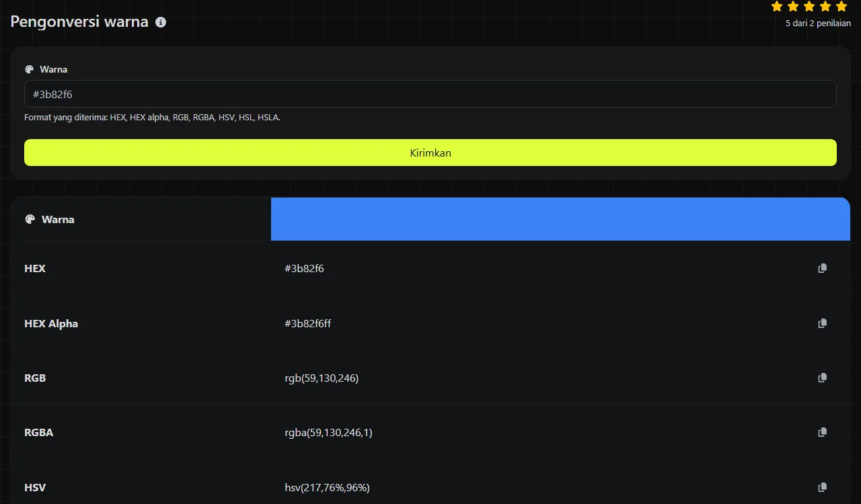The image size is (861, 504).
Task: Click the info icon beside Pengonversi warna
Action: coord(161,22)
